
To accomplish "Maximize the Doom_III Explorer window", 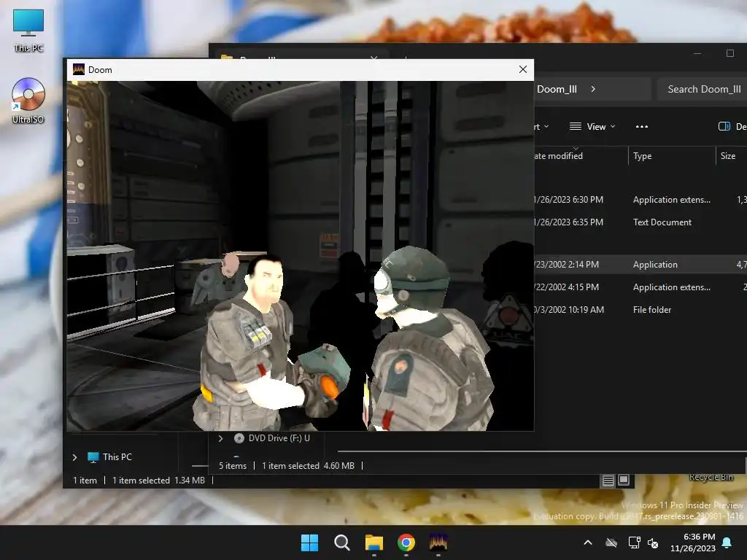I will click(729, 53).
